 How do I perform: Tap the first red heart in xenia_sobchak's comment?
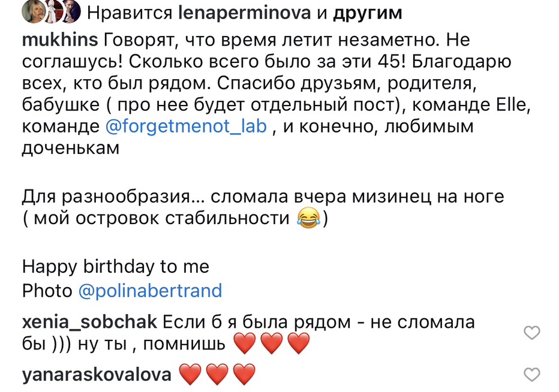[245, 343]
